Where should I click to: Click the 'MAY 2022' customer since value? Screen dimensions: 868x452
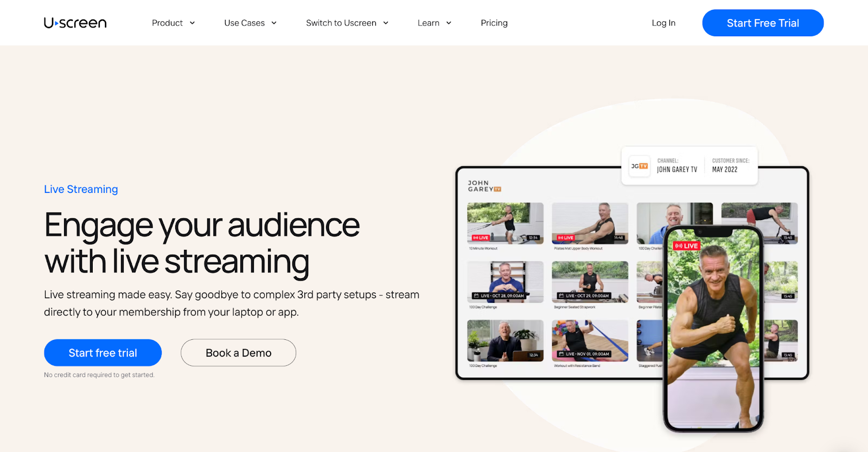pos(725,170)
